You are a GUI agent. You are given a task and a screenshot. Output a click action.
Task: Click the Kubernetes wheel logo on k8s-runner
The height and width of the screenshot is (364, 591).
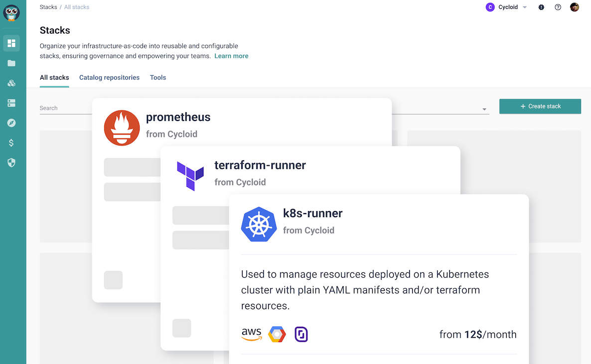(x=259, y=224)
